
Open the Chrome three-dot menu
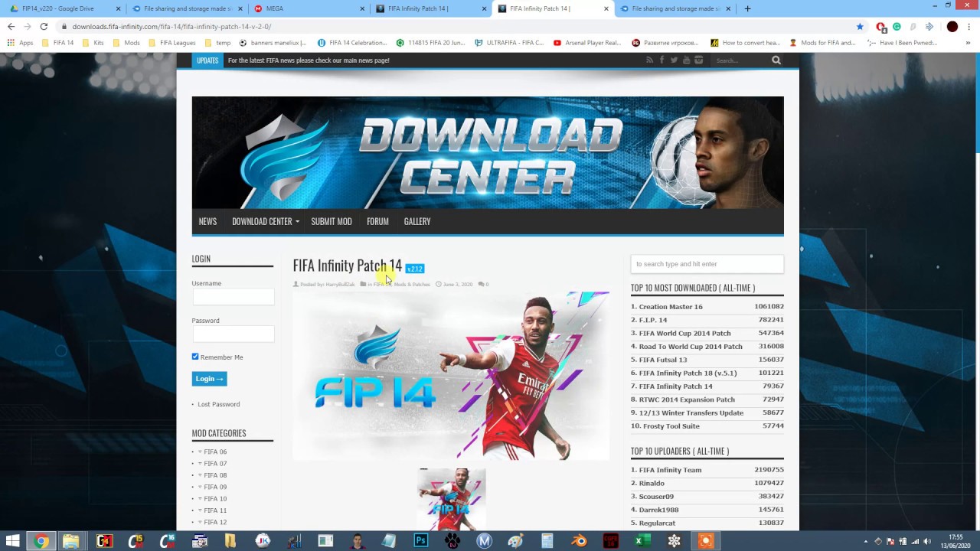coord(969,26)
